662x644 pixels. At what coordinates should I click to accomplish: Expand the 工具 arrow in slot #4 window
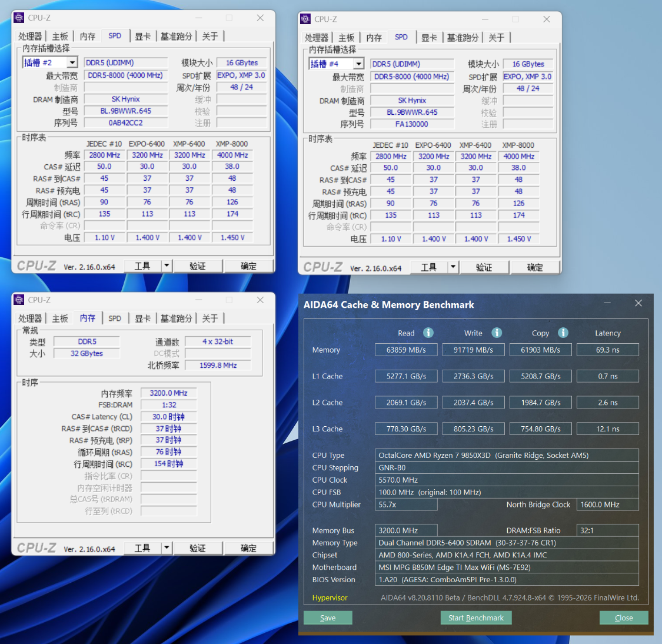click(453, 267)
